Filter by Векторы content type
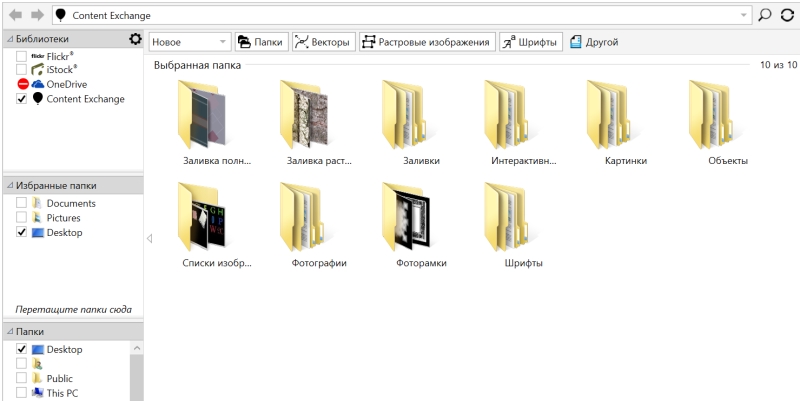 pos(322,42)
